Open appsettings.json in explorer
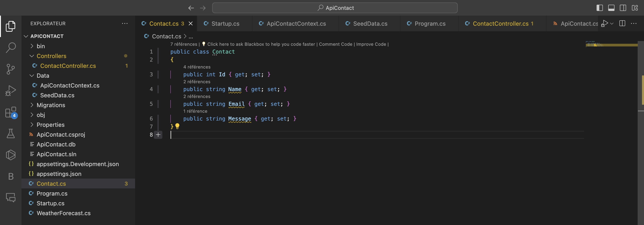 click(x=78, y=174)
